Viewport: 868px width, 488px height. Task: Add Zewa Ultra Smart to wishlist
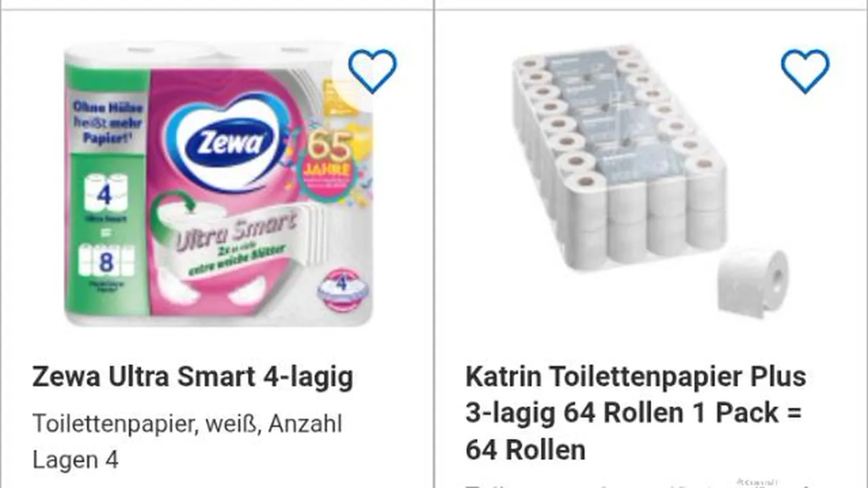coord(372,70)
